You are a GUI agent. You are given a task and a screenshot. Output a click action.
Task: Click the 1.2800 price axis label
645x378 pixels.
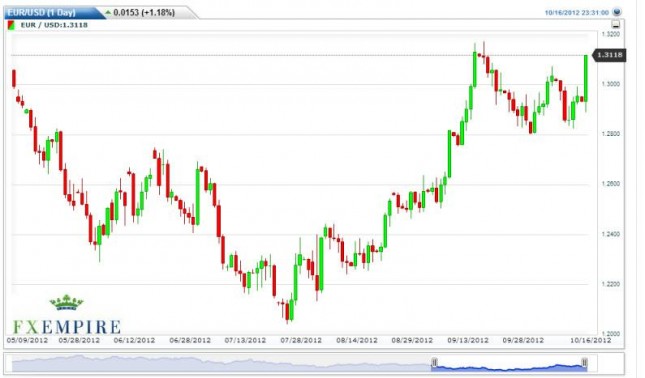click(x=610, y=134)
